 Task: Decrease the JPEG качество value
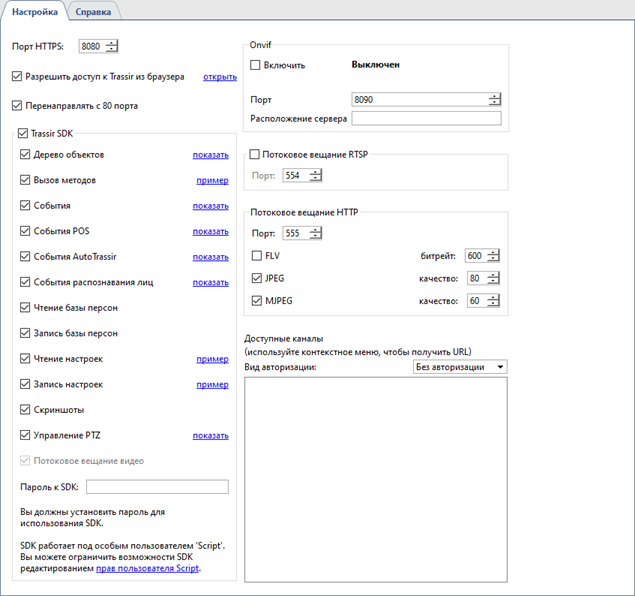click(494, 282)
